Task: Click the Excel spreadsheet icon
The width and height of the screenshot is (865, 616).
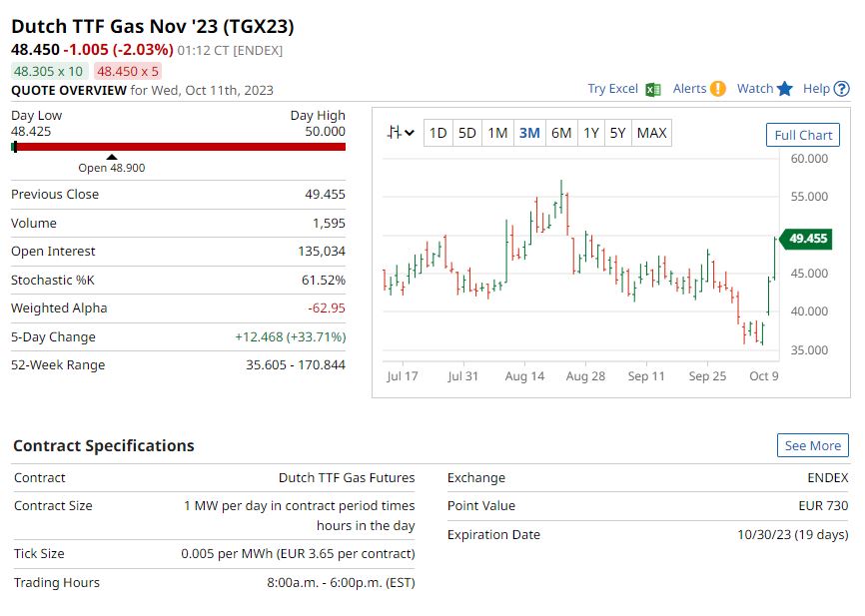Action: point(653,89)
